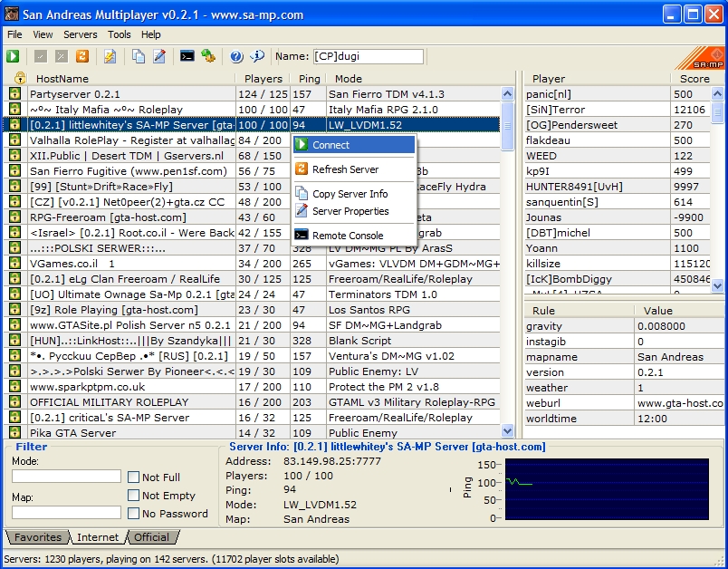Open Settings via the gears toolbar icon

point(208,56)
